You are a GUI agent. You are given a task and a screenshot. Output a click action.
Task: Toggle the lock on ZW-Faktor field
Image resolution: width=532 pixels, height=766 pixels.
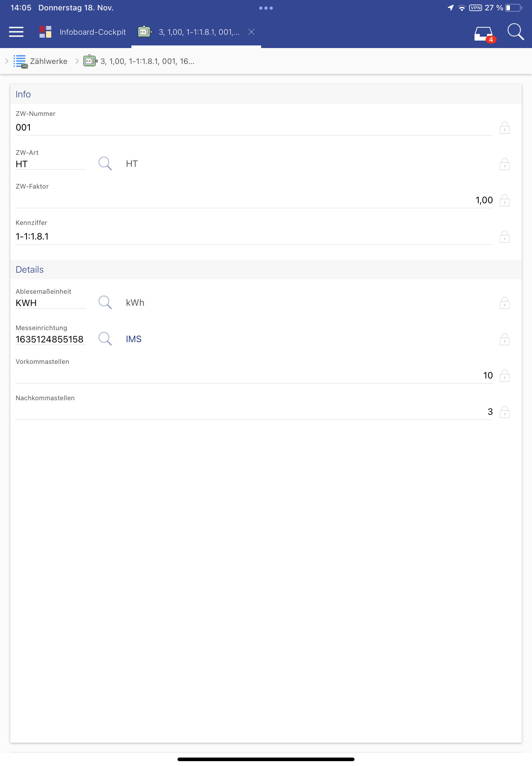(504, 200)
